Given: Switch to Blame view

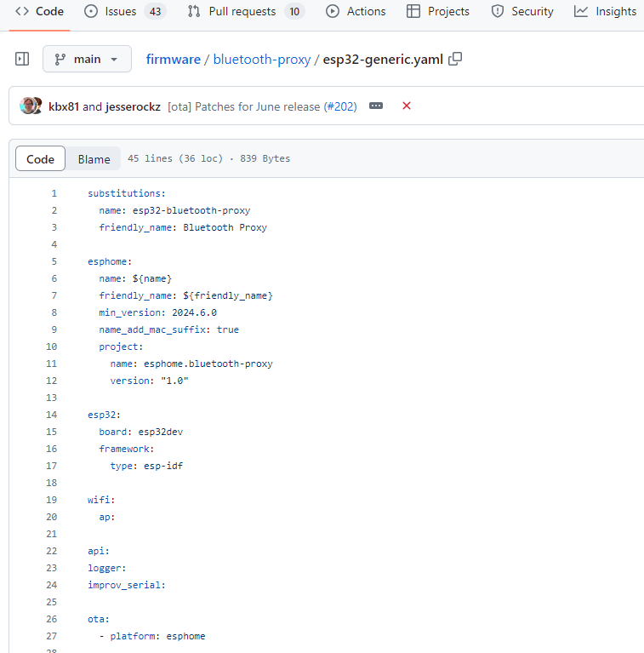Looking at the screenshot, I should click(94, 159).
